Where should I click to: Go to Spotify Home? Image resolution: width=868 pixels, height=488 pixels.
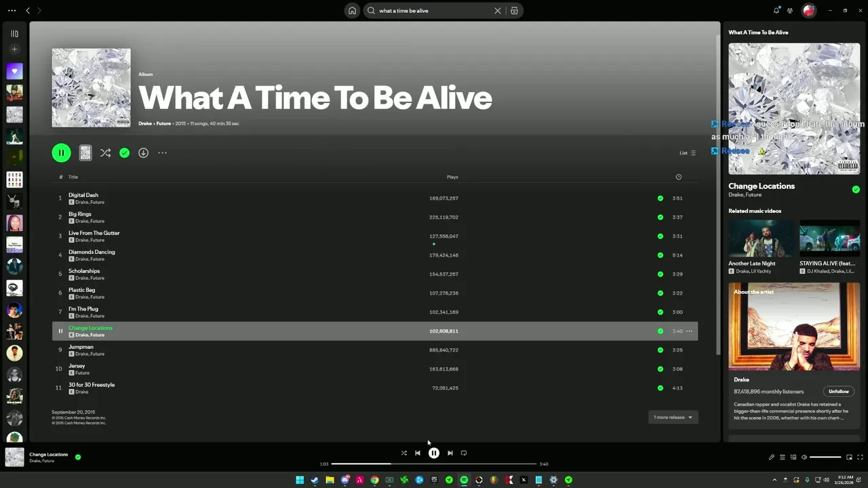pos(352,11)
